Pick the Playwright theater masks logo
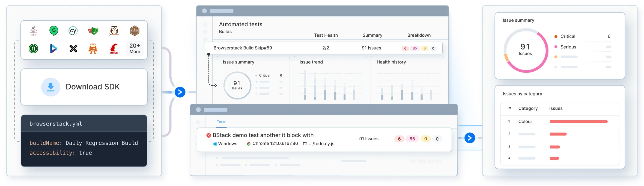 (93, 31)
